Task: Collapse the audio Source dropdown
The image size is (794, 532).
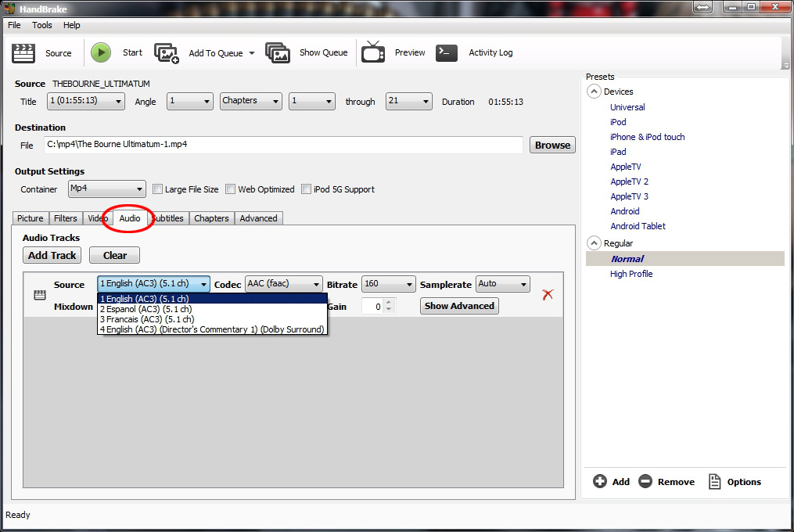Action: [x=153, y=284]
